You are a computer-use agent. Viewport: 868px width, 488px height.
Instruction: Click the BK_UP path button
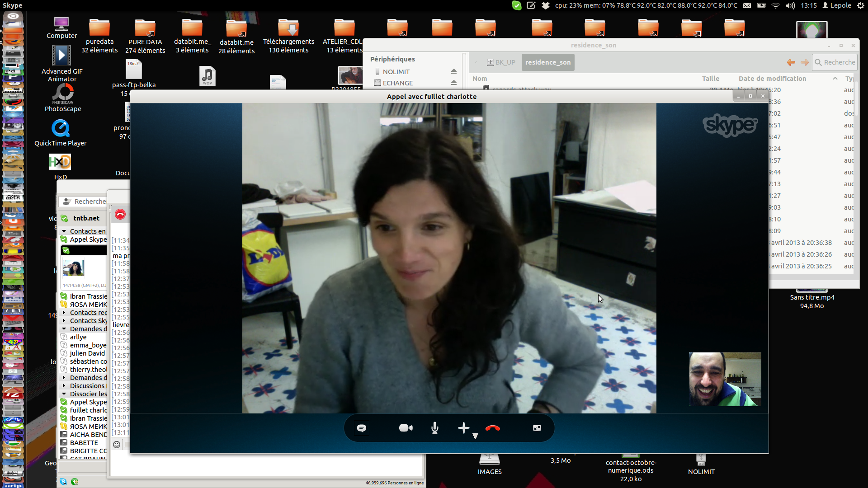501,62
